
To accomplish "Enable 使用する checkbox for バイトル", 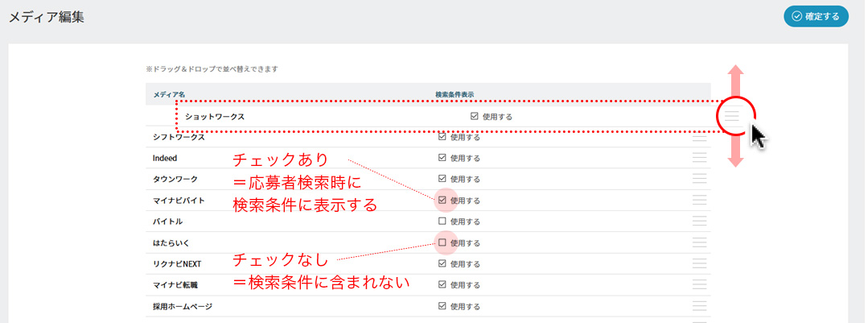I will click(x=442, y=221).
